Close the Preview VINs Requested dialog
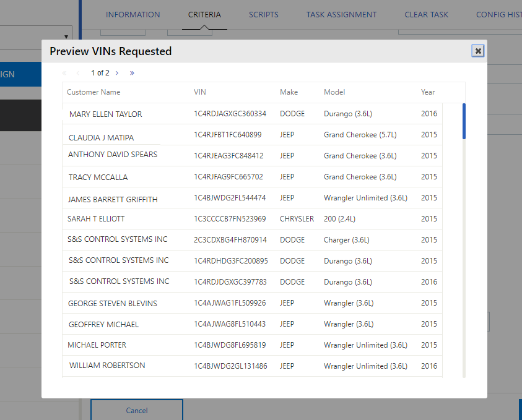 (x=477, y=51)
